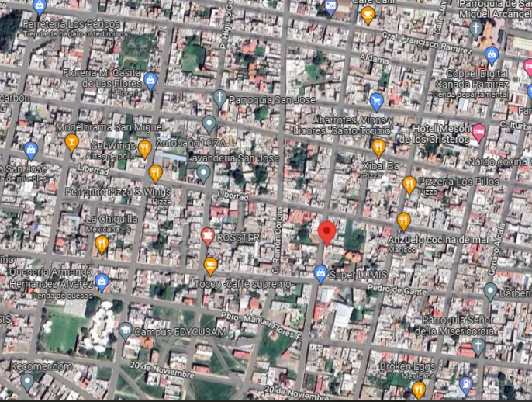Open Xibal Ba pizza restaurant marker
The height and width of the screenshot is (402, 532).
click(378, 148)
